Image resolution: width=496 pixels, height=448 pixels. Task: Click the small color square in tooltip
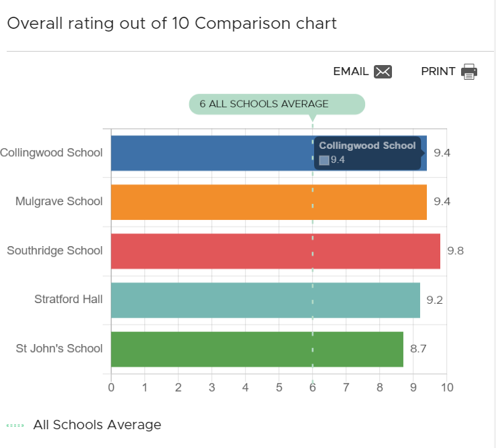pos(324,160)
